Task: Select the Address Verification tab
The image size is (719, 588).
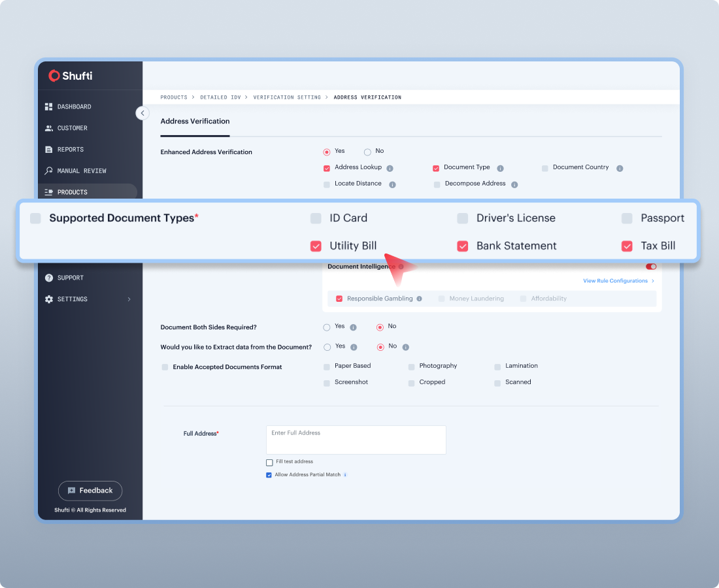Action: pos(195,122)
